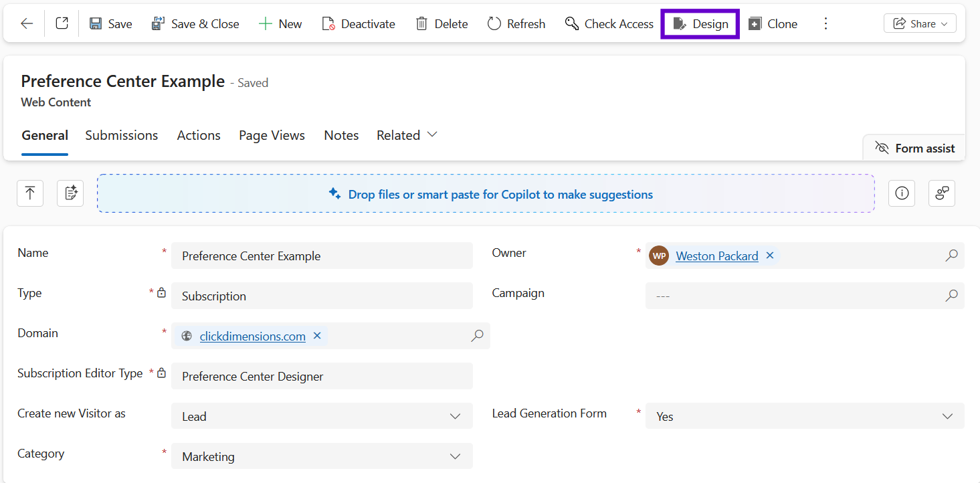Click lock icon beside Subscription Editor Type
The width and height of the screenshot is (980, 483).
click(161, 373)
